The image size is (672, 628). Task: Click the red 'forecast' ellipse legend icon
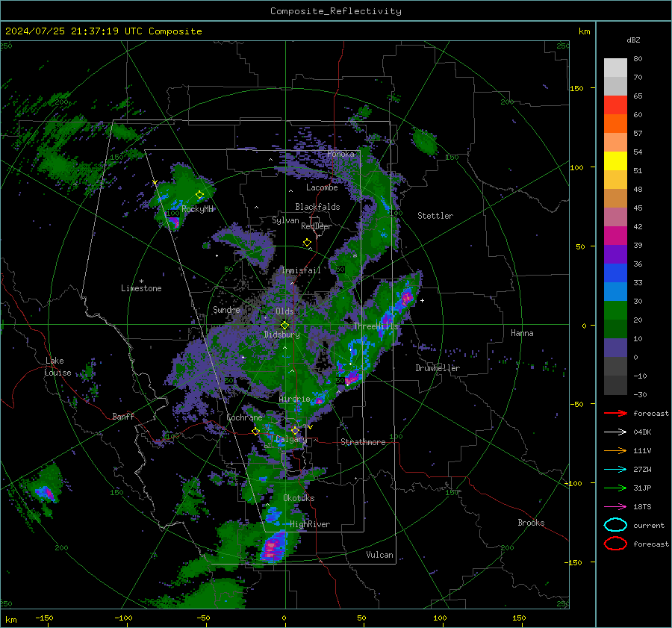coord(615,544)
